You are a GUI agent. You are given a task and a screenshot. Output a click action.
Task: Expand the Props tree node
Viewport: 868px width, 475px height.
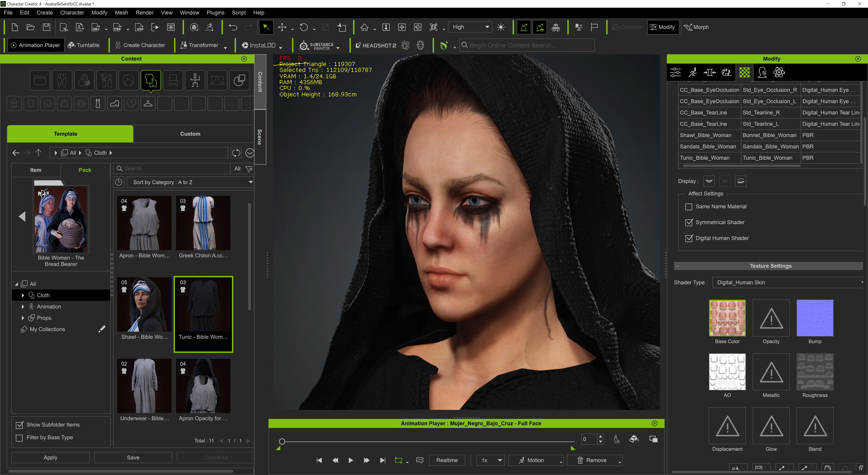[23, 318]
